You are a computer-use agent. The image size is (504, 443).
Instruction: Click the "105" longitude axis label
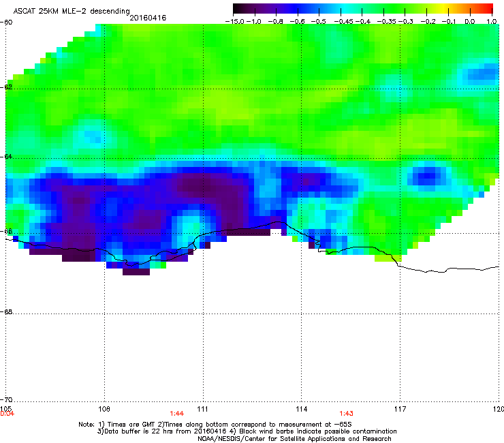[5, 408]
